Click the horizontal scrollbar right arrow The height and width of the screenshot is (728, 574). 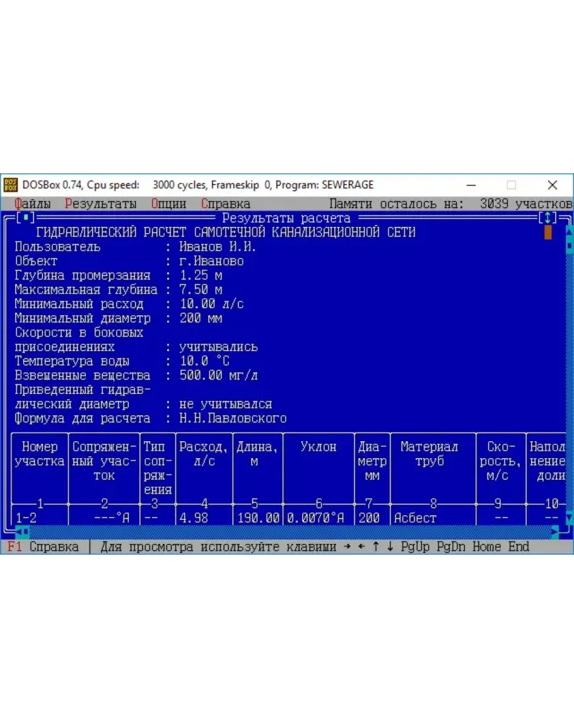(554, 532)
